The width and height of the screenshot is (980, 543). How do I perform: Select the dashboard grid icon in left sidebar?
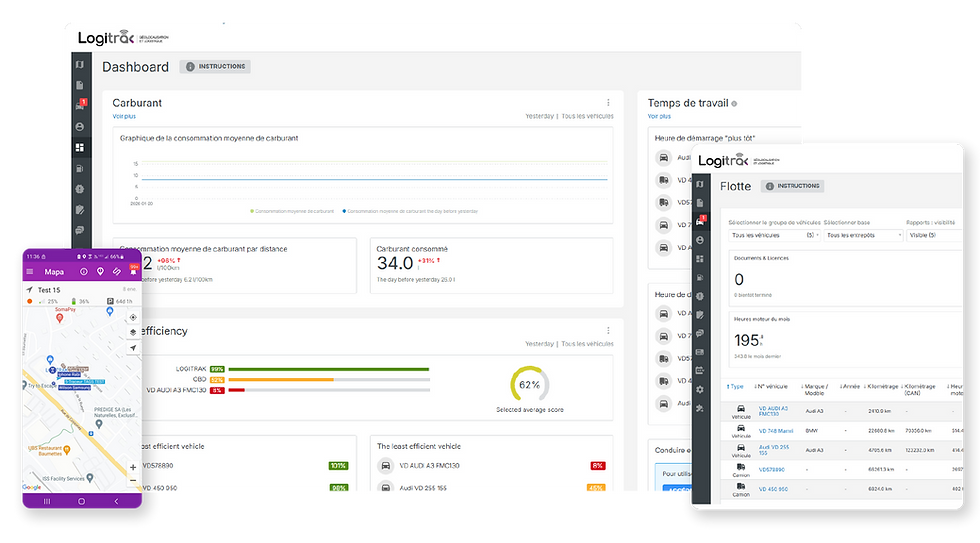pos(79,147)
